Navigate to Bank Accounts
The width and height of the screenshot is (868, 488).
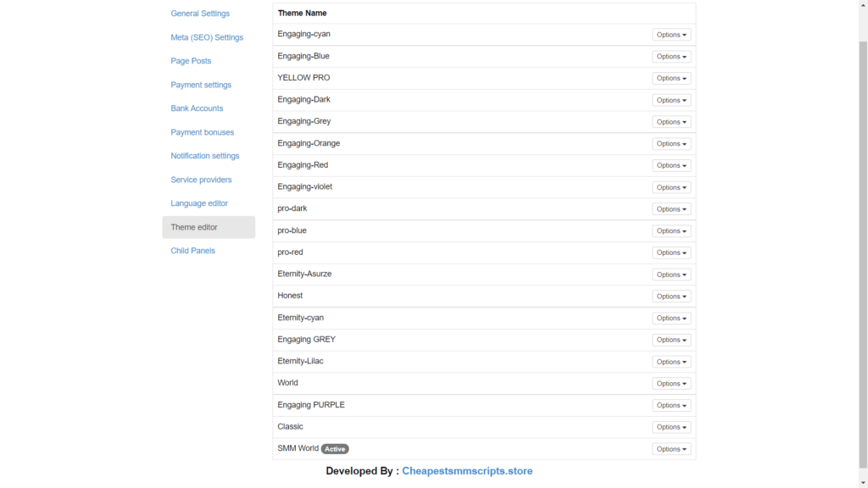pos(197,108)
